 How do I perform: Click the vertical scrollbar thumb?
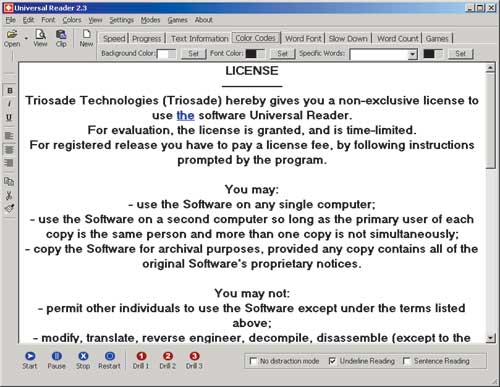tap(491, 121)
